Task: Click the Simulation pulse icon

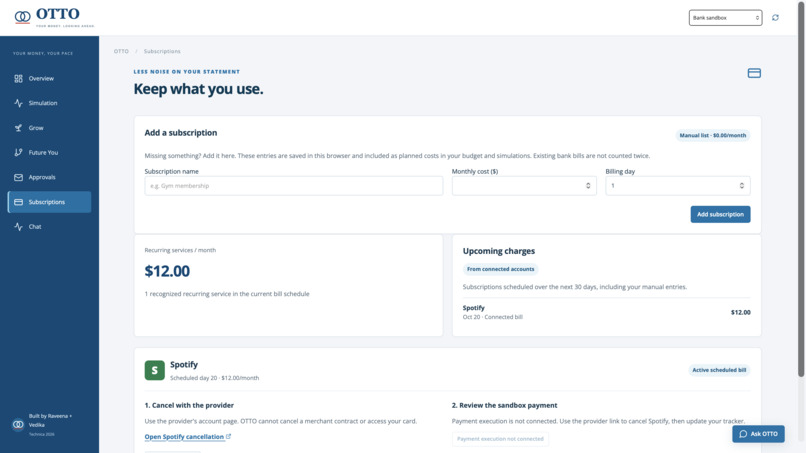Action: pos(19,103)
